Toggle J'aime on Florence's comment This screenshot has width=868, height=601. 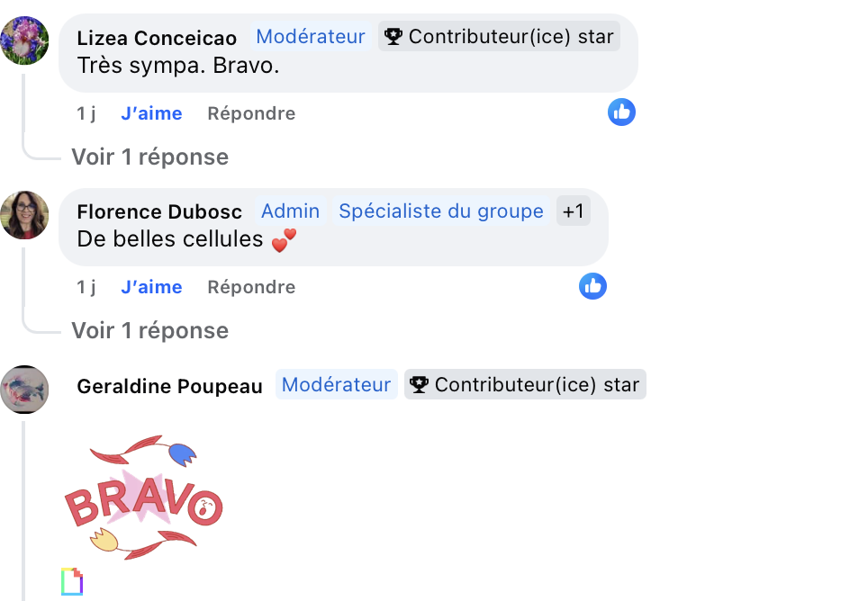[x=151, y=287]
